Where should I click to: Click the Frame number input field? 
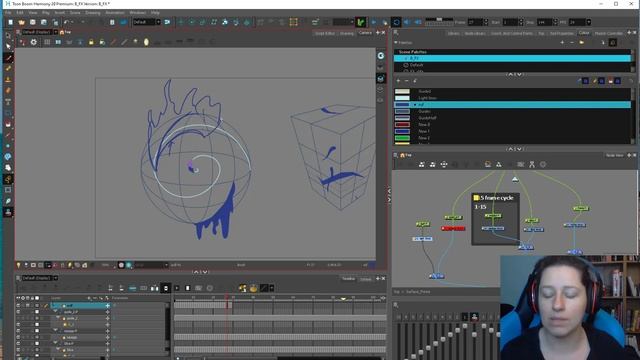point(476,22)
